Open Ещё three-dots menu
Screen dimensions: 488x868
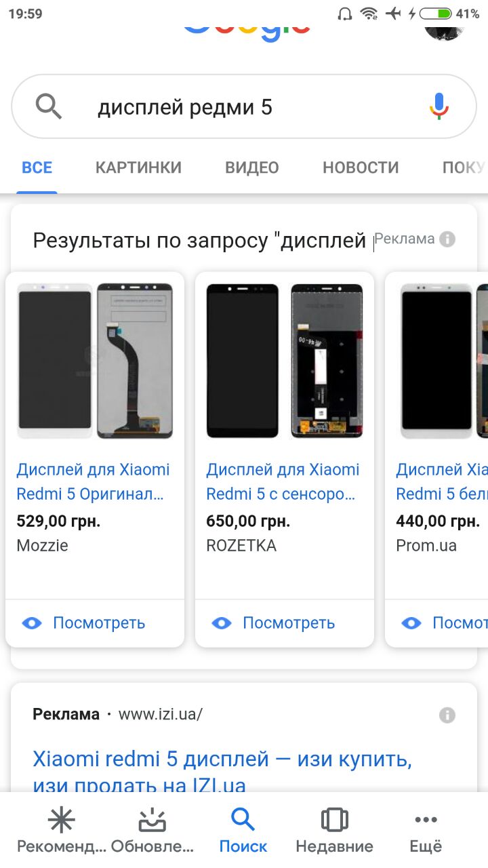426,821
